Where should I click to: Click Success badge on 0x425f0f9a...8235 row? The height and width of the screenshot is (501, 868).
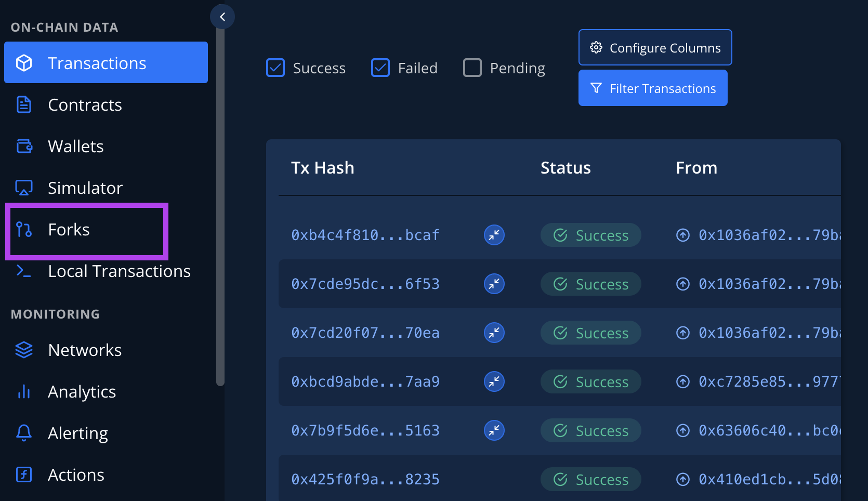[590, 479]
